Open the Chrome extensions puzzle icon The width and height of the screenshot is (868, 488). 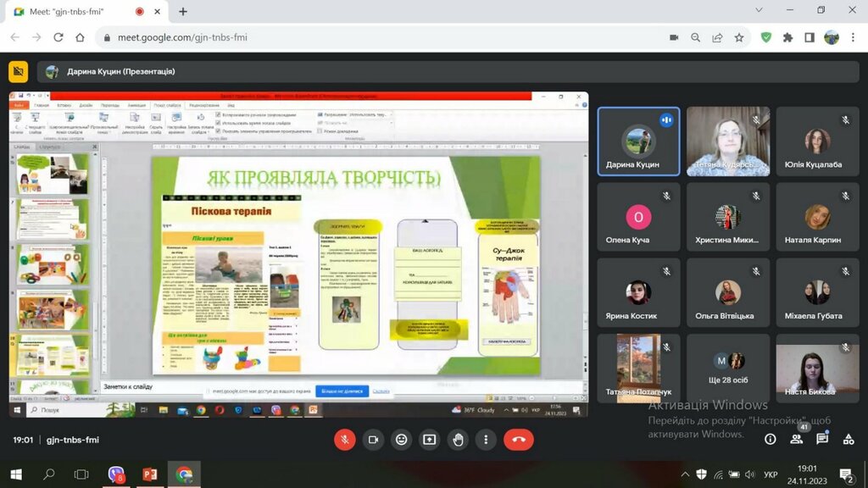point(787,37)
